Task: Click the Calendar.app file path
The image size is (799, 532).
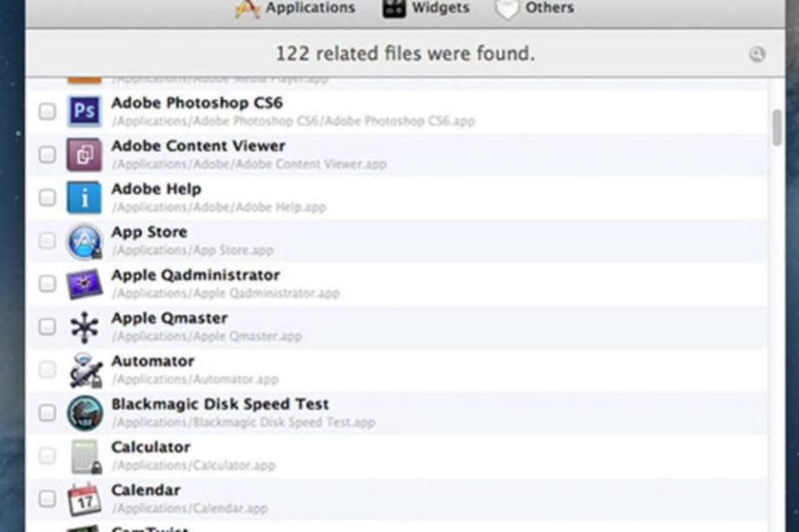Action: point(190,509)
